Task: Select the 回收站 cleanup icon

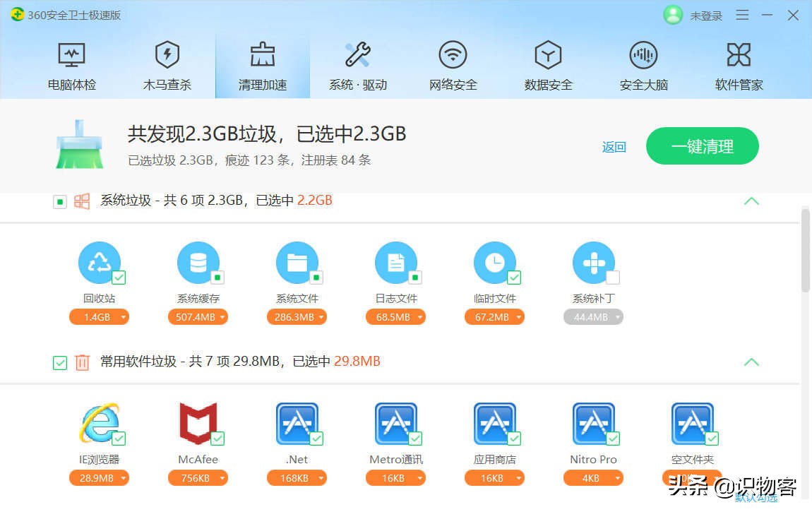Action: pyautogui.click(x=100, y=263)
